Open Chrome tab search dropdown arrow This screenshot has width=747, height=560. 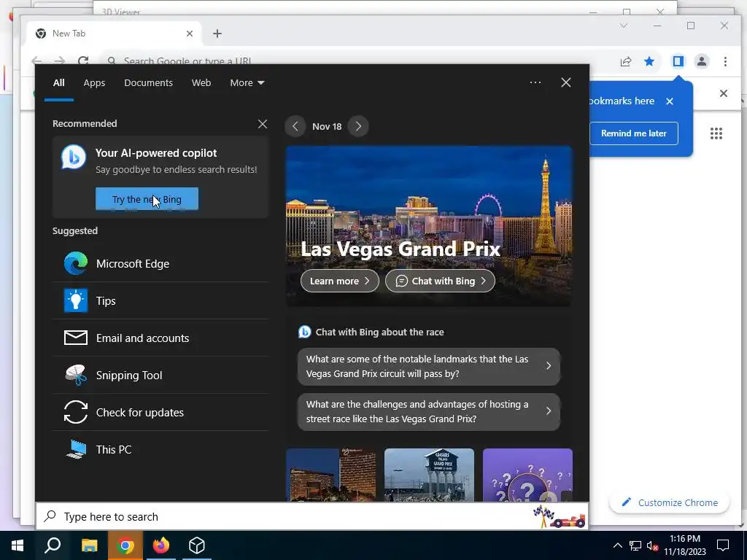624,26
